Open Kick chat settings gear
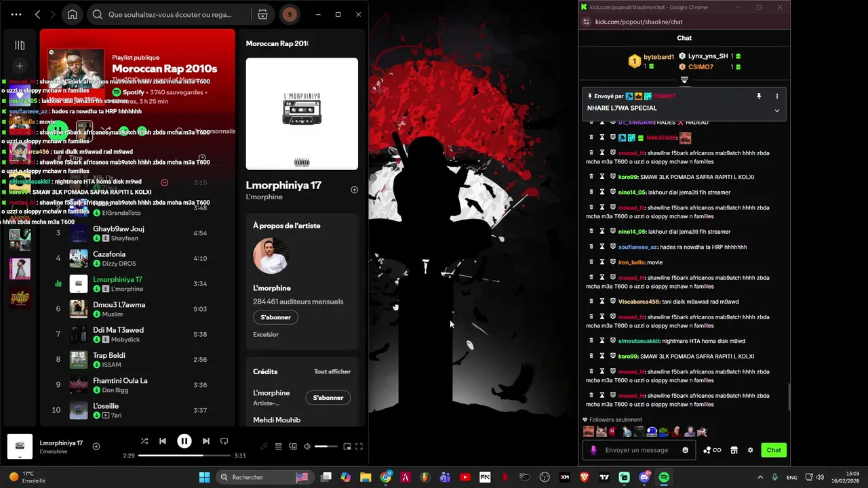The image size is (868, 488). click(750, 450)
